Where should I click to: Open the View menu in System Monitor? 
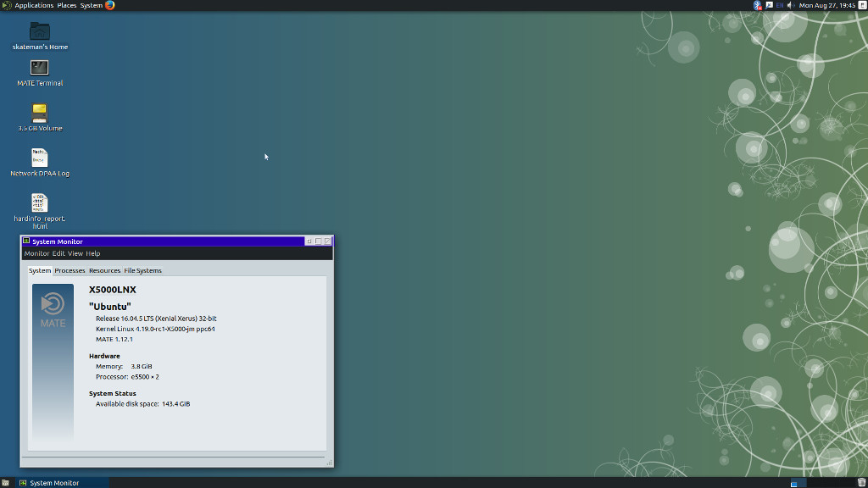tap(75, 253)
